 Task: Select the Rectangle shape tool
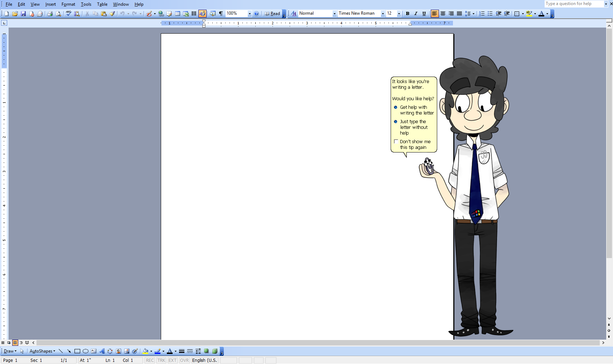(77, 351)
